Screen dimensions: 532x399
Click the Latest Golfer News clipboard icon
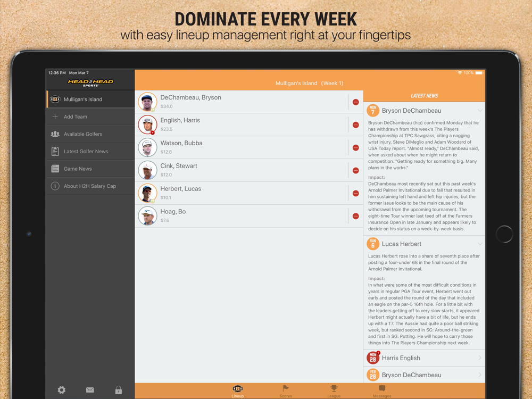tap(55, 151)
